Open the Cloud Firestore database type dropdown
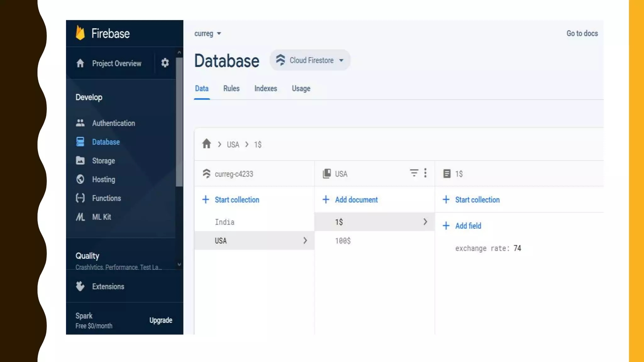 click(310, 60)
